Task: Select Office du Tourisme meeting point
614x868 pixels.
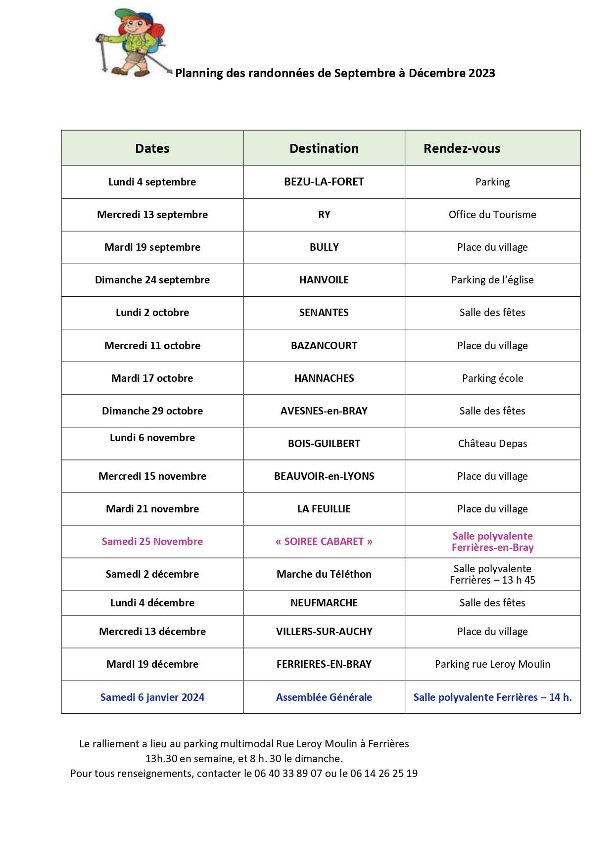Action: [x=492, y=215]
